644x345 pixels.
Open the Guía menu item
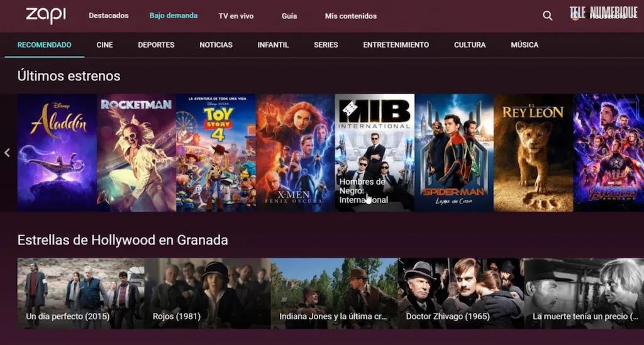[x=289, y=16]
